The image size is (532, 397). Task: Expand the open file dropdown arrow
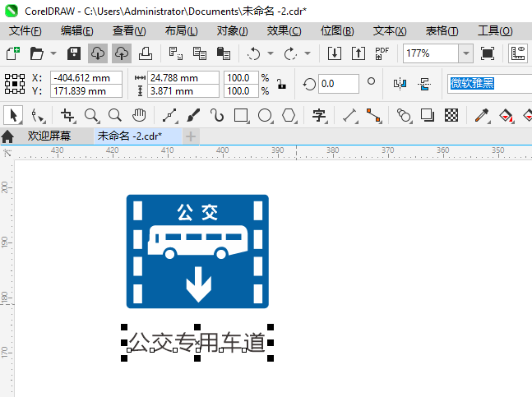53,53
